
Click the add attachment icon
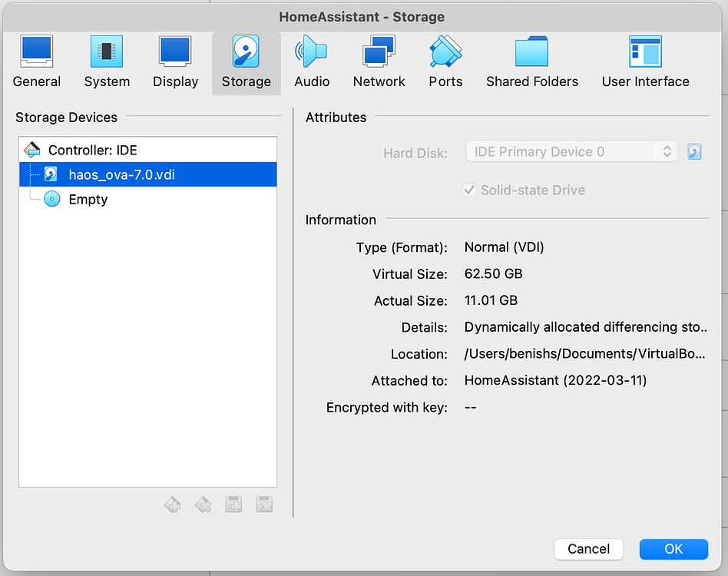click(x=233, y=505)
